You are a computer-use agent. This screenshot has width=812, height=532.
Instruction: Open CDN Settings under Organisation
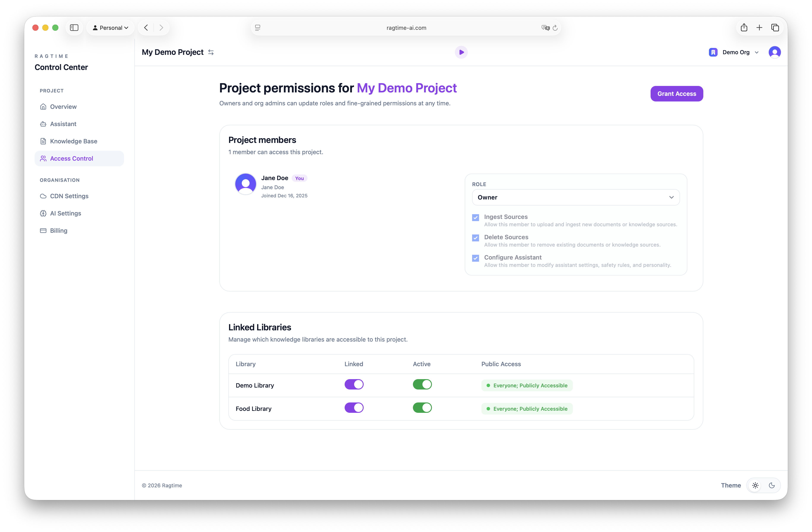pyautogui.click(x=68, y=196)
